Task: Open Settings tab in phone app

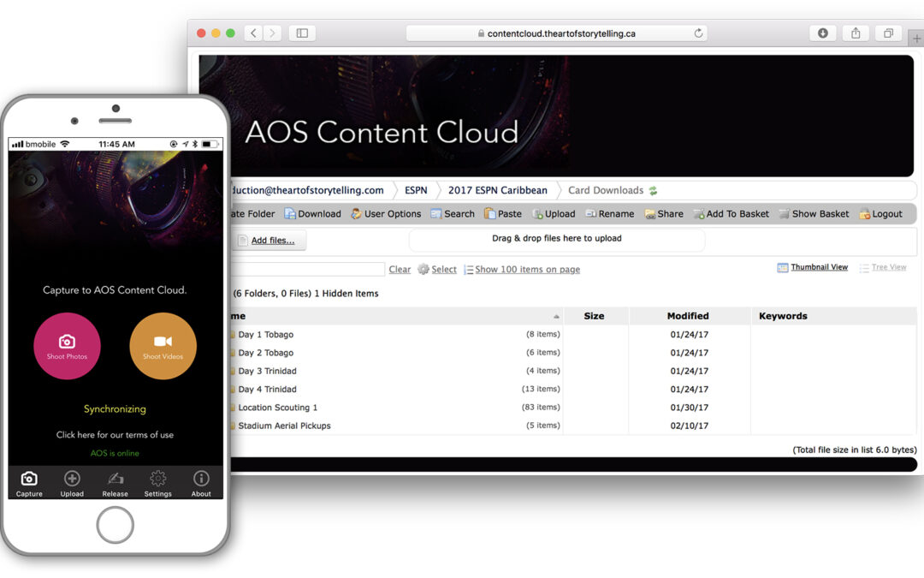Action: tap(158, 484)
